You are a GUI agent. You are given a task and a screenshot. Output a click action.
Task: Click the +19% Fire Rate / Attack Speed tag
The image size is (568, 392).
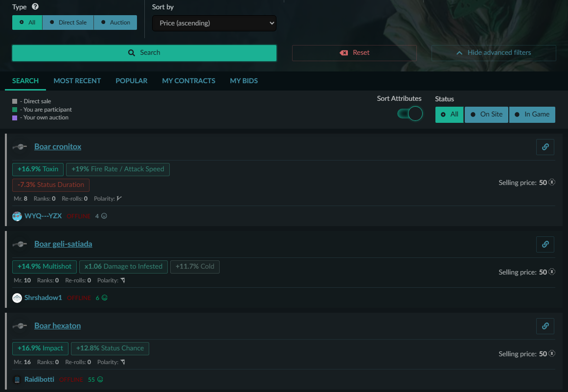pyautogui.click(x=118, y=169)
